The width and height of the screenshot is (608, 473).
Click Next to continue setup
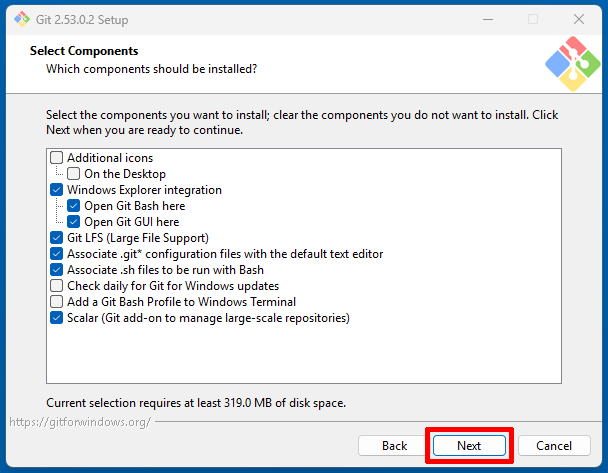(x=469, y=446)
